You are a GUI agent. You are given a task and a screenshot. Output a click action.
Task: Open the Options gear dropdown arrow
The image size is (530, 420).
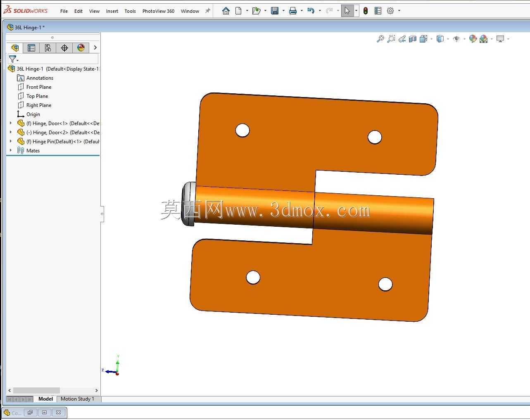pos(399,11)
